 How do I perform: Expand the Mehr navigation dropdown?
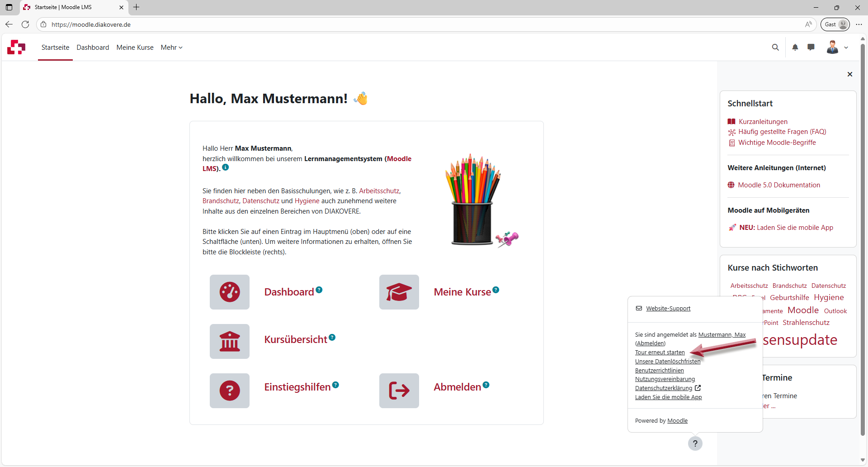(171, 48)
